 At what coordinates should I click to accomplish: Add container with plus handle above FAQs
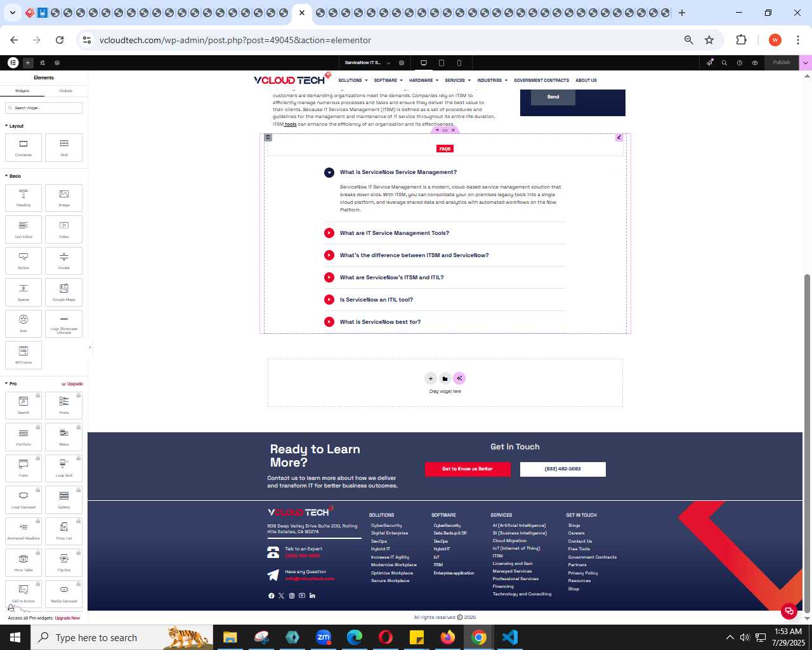[x=437, y=130]
